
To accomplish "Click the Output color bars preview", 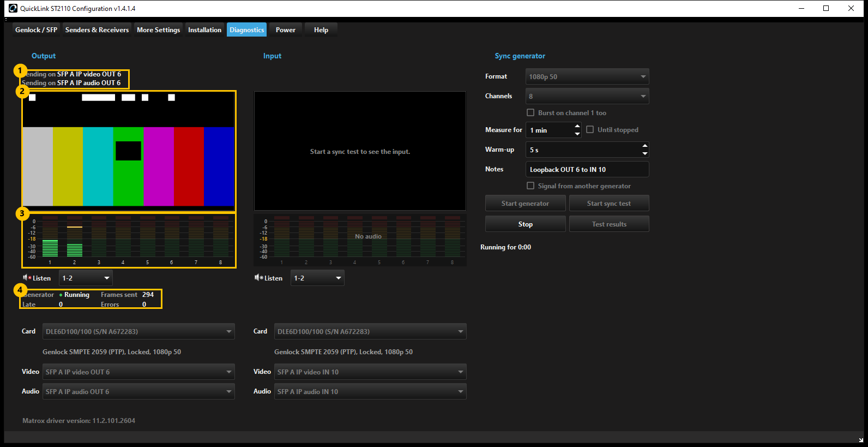I will coord(129,151).
